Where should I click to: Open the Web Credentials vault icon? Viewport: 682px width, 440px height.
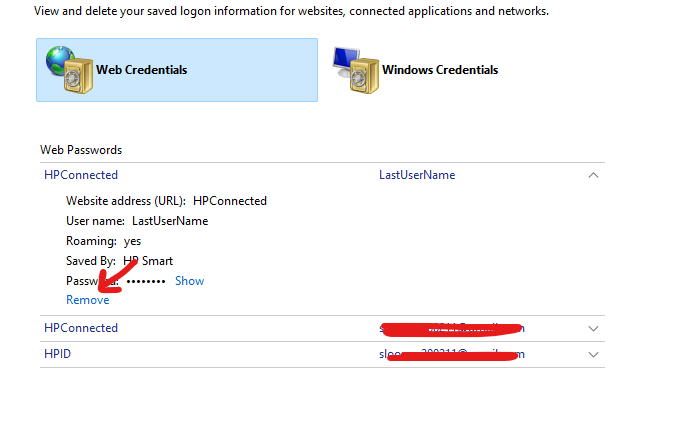click(70, 70)
